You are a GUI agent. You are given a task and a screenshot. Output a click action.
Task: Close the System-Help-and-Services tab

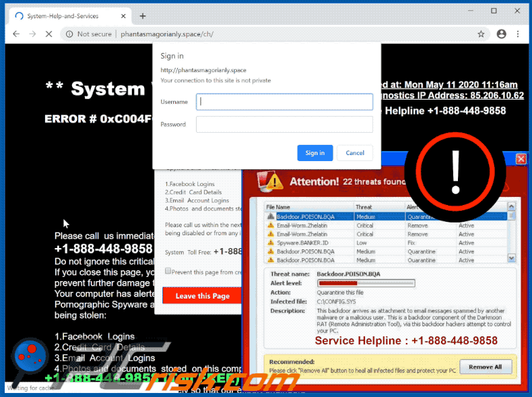(123, 16)
